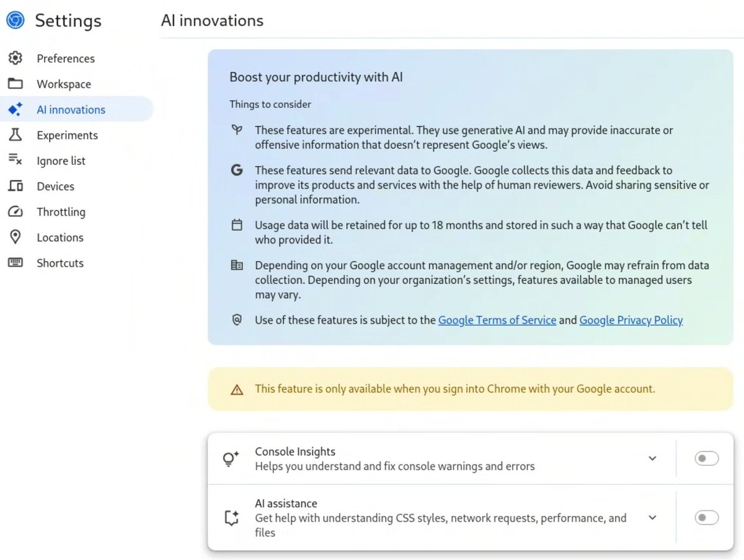Click the 'AI assistance' title text
The image size is (744, 560).
pos(286,504)
